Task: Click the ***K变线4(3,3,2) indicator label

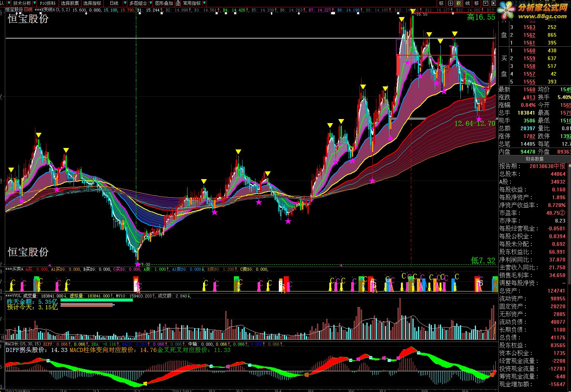Action: click(52, 10)
